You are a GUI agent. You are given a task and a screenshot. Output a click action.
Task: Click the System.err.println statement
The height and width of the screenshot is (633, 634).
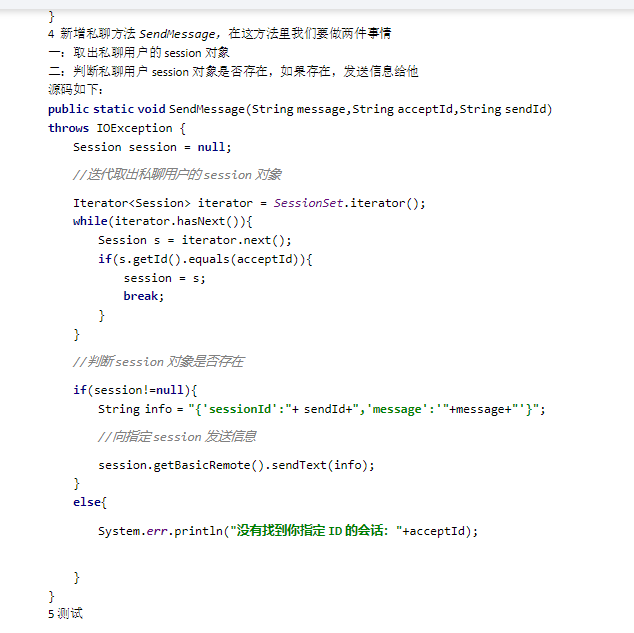pos(288,531)
